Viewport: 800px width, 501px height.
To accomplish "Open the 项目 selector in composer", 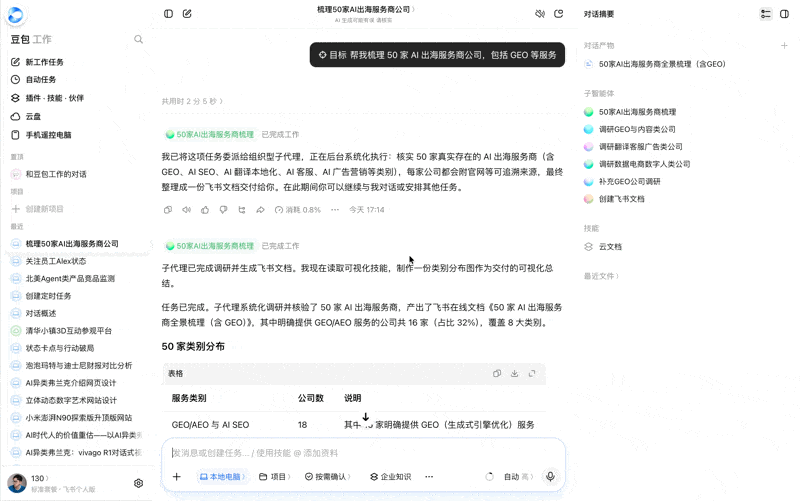I will [274, 477].
